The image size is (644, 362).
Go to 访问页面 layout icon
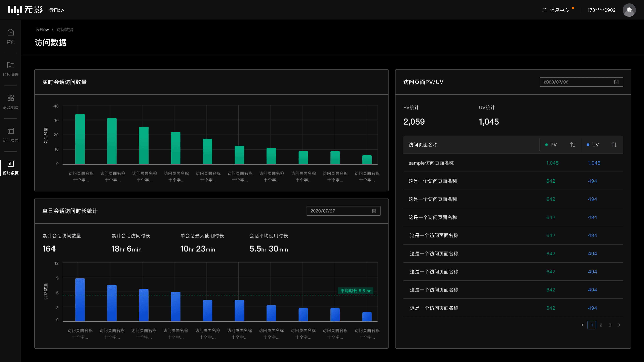pyautogui.click(x=11, y=131)
